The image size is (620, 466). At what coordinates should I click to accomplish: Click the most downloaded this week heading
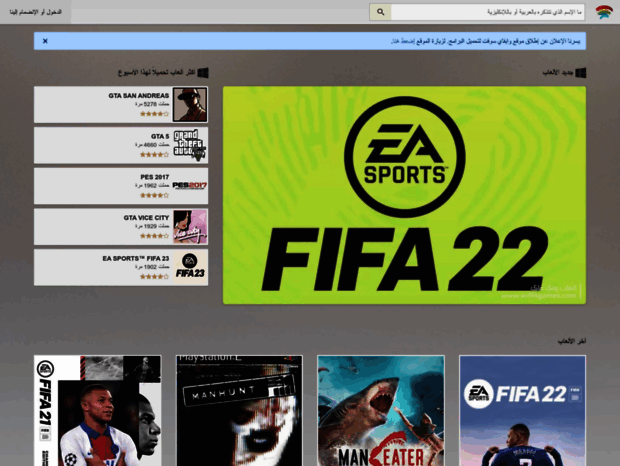[157, 73]
